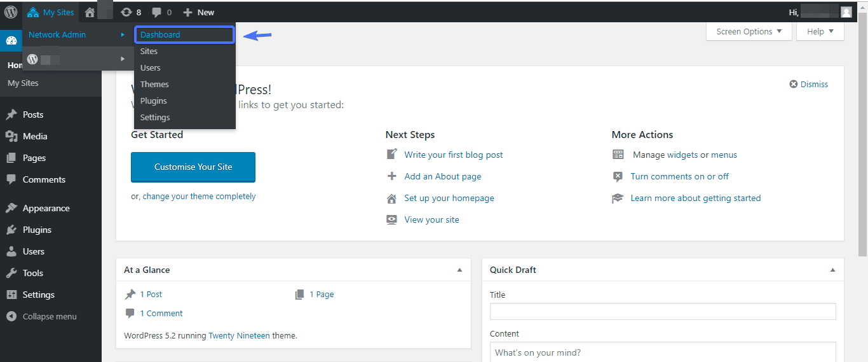
Task: Click the 1 Comment link
Action: coord(161,313)
